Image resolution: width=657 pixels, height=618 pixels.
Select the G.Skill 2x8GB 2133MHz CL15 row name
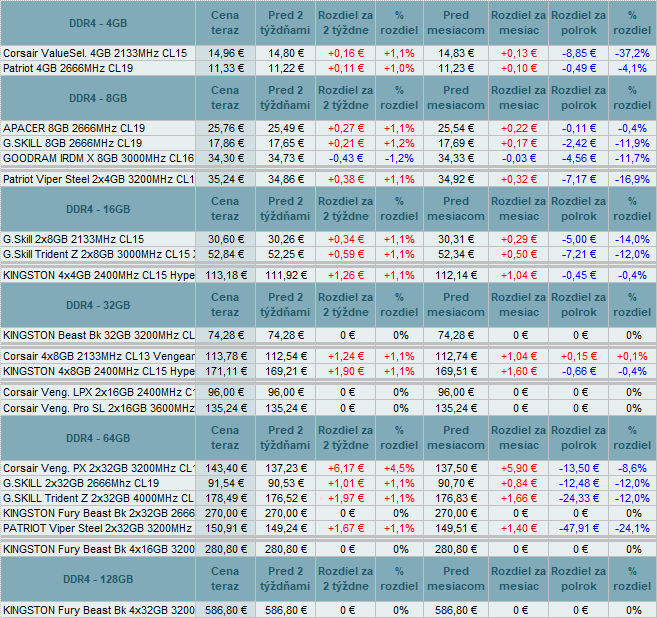point(73,239)
